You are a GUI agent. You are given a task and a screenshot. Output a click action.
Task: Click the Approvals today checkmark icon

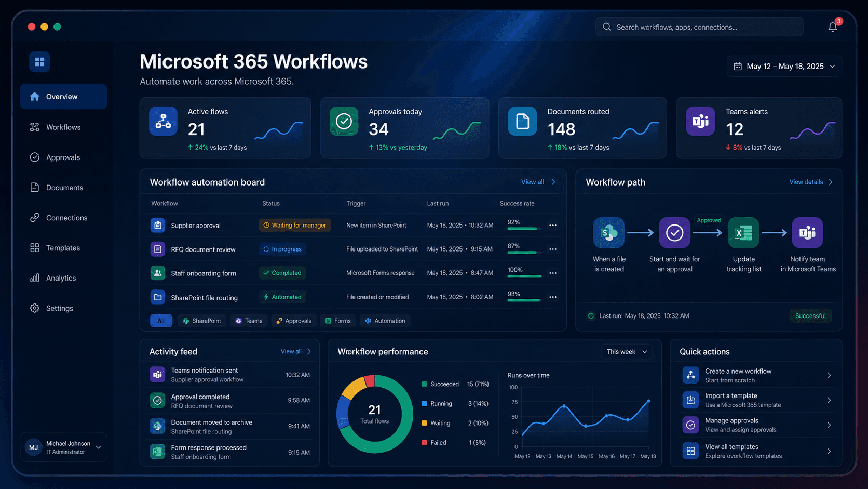tap(344, 121)
